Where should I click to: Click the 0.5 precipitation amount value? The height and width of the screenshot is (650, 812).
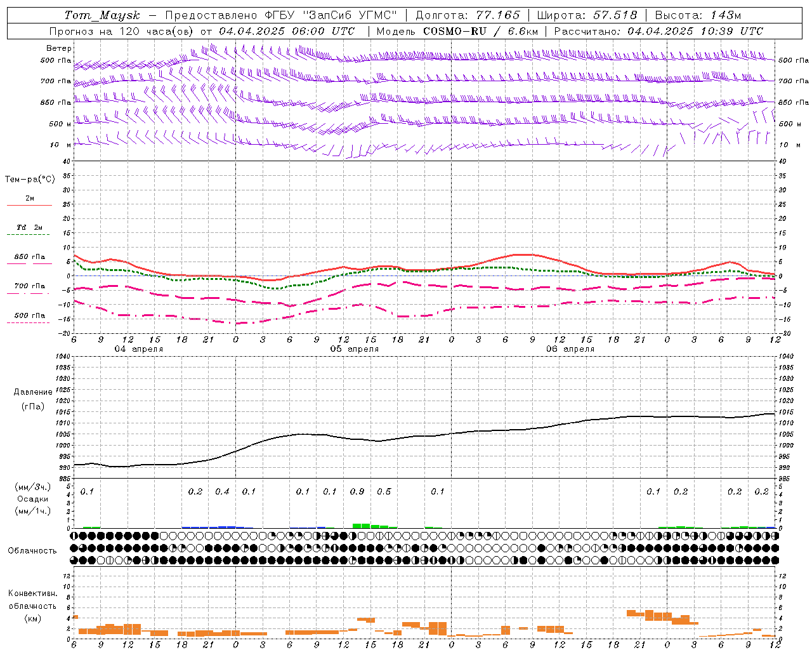click(384, 492)
